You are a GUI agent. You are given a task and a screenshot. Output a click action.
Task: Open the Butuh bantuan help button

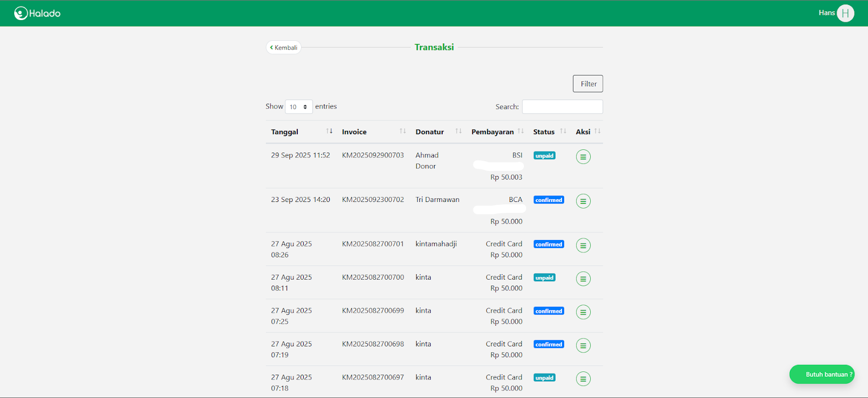pyautogui.click(x=822, y=374)
